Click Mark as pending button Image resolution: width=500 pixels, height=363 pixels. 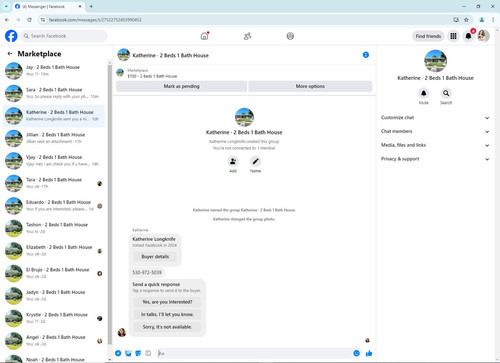click(181, 86)
